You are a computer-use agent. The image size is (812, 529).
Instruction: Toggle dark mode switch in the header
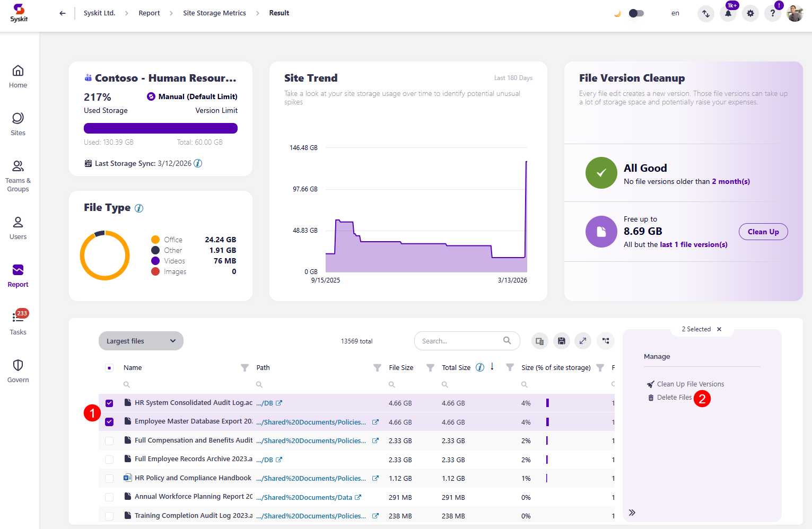tap(636, 13)
